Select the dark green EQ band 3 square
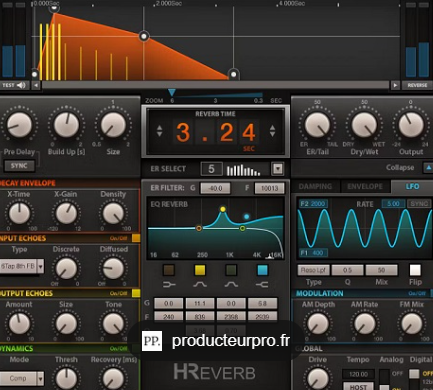 point(231,270)
